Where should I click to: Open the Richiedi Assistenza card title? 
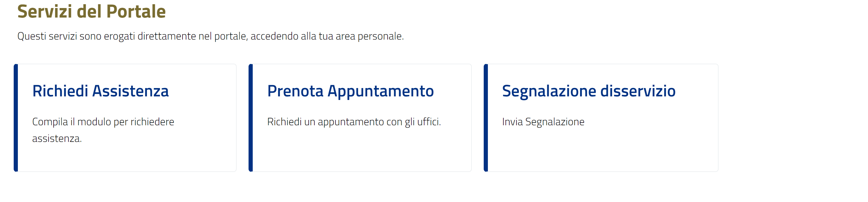100,91
